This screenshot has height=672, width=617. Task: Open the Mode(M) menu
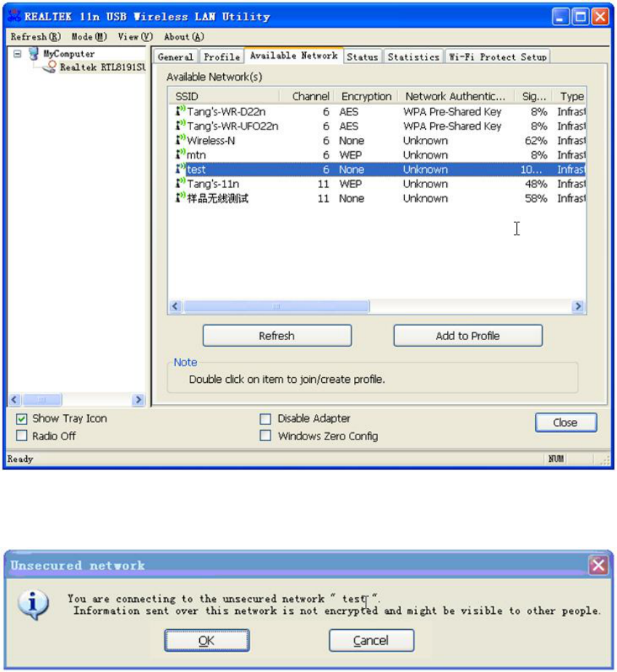(89, 37)
